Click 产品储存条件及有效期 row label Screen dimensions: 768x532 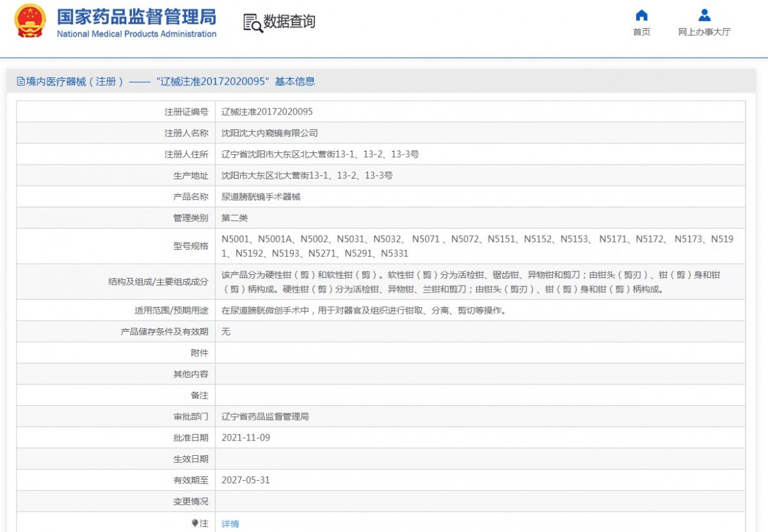click(164, 332)
